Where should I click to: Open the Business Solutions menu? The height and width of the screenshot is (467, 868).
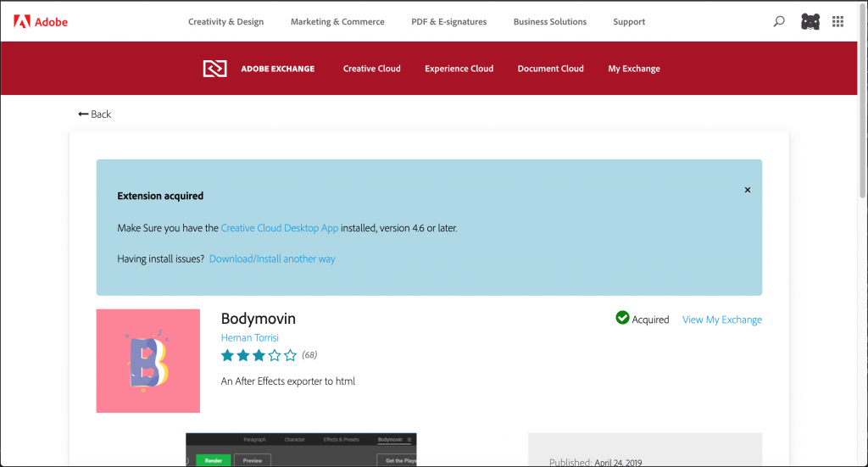[x=549, y=21]
